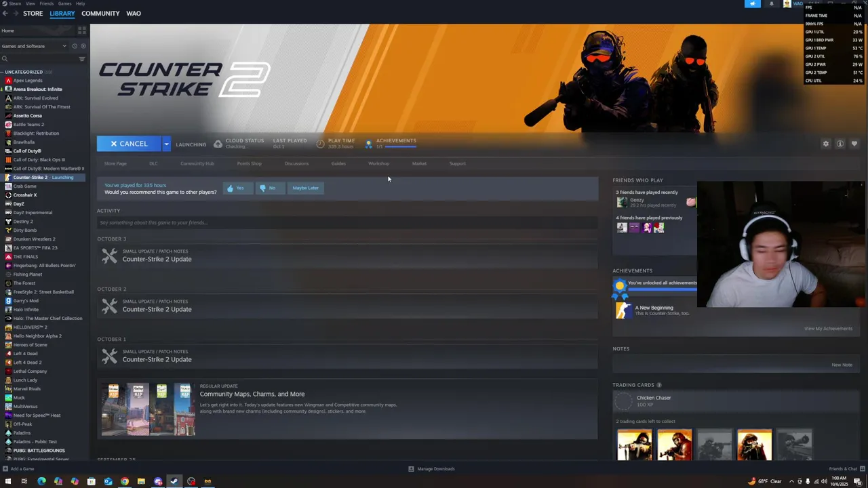Show recent games via clock icon
868x488 pixels.
(x=75, y=46)
